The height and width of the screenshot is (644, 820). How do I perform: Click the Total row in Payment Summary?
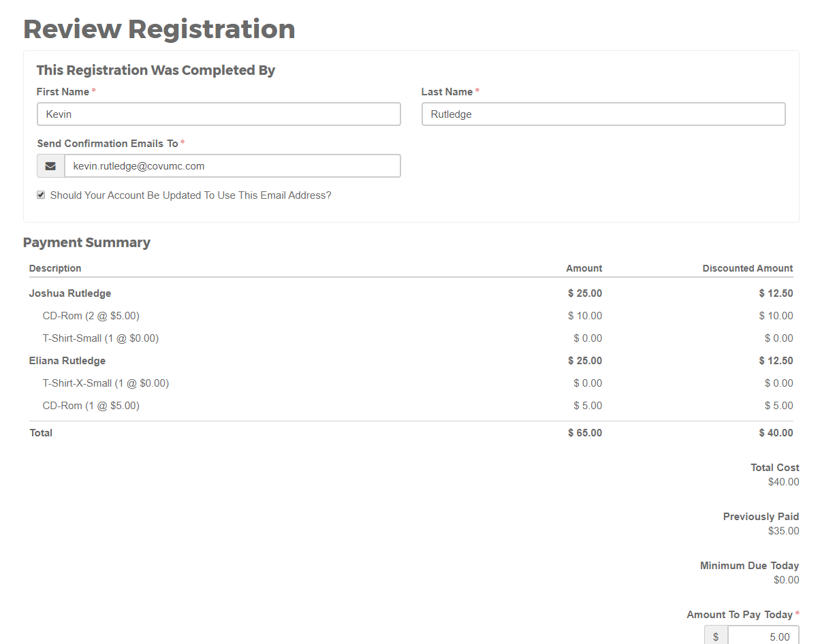pyautogui.click(x=41, y=432)
